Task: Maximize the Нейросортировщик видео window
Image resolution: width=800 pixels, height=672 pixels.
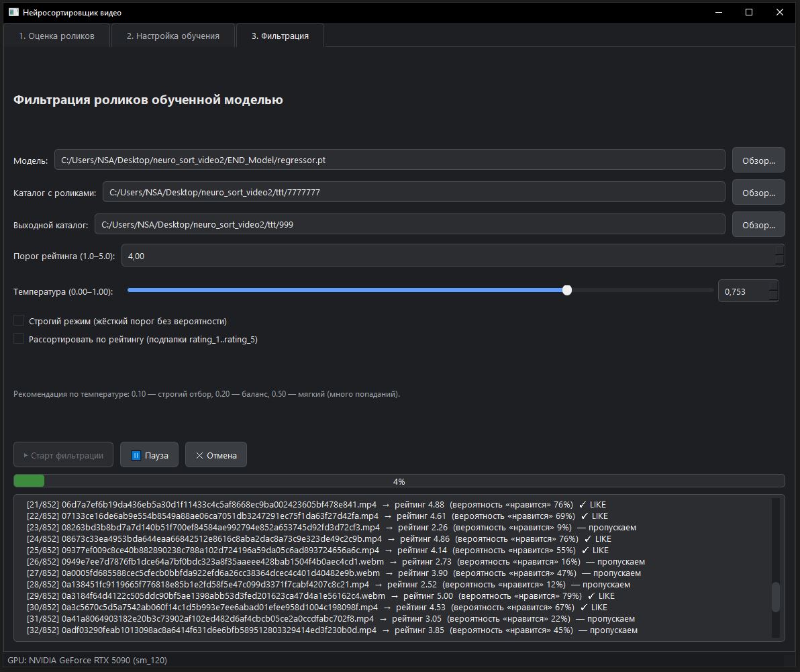Action: (749, 12)
